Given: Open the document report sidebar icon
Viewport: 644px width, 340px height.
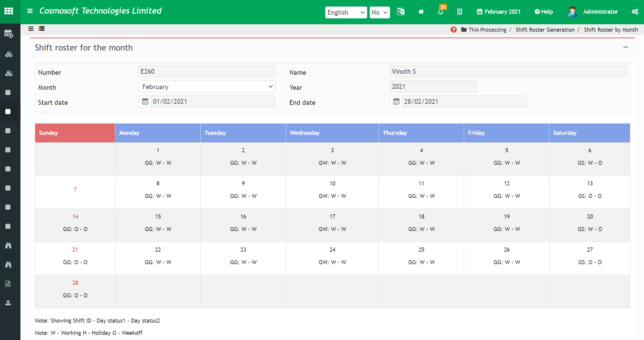Looking at the screenshot, I should click(x=8, y=284).
